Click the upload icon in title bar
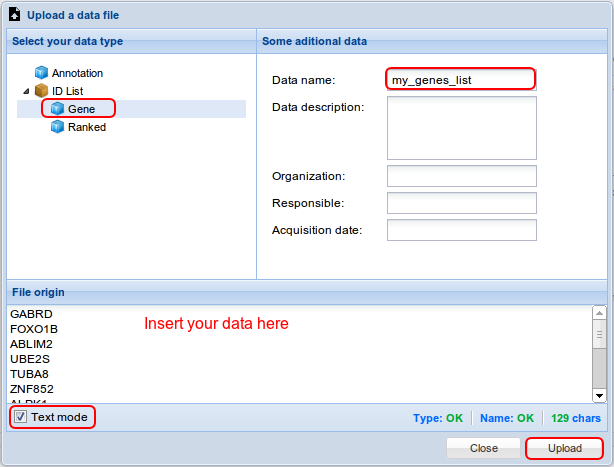This screenshot has height=467, width=614. point(15,16)
